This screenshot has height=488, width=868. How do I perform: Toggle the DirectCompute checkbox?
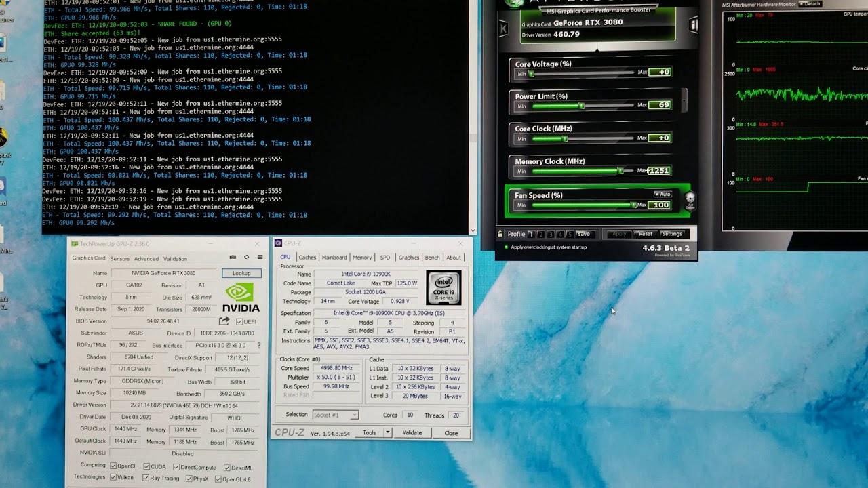[176, 467]
